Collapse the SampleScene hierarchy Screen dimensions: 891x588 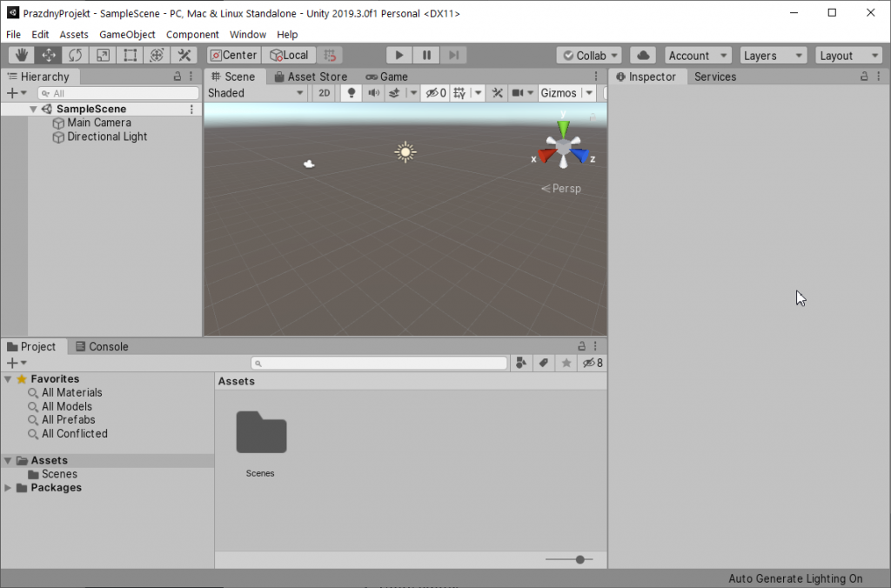pos(34,109)
